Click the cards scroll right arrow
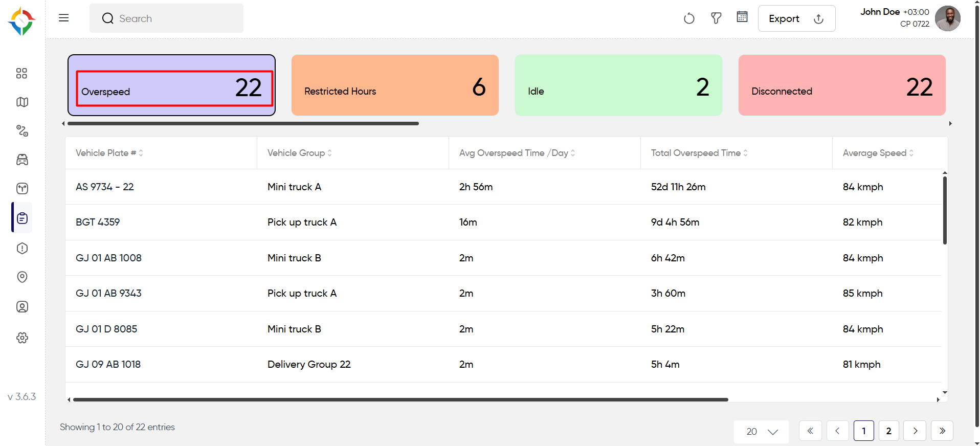The height and width of the screenshot is (446, 980). click(x=950, y=123)
